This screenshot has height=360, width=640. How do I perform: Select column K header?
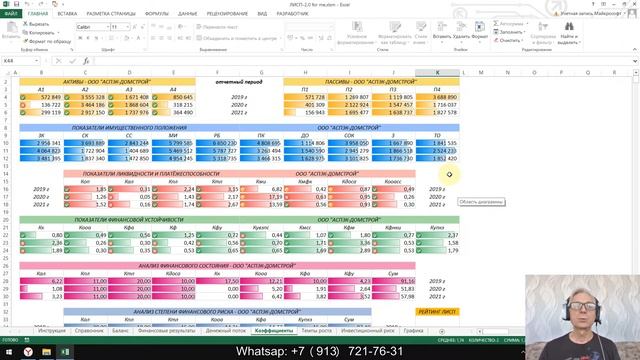437,72
